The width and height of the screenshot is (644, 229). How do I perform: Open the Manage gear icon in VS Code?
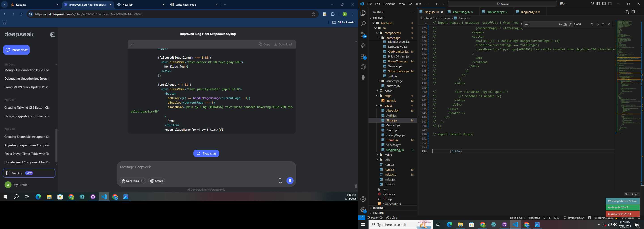[363, 210]
